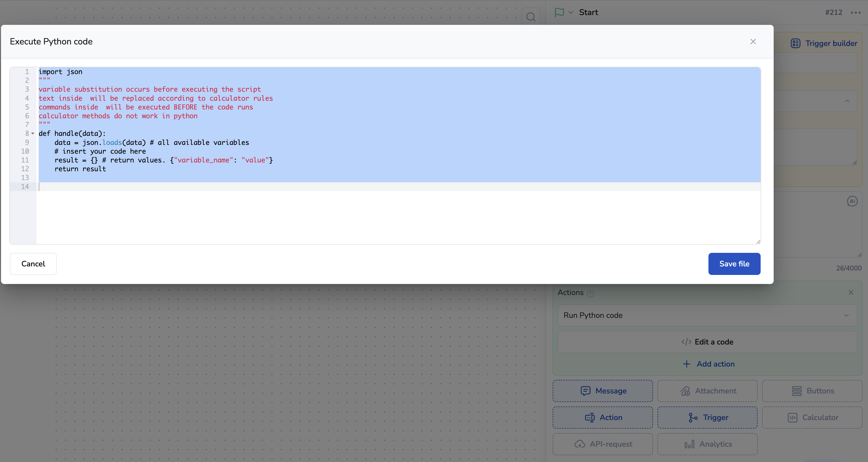Viewport: 868px width, 462px height.
Task: Click the search magnifier icon
Action: (531, 17)
